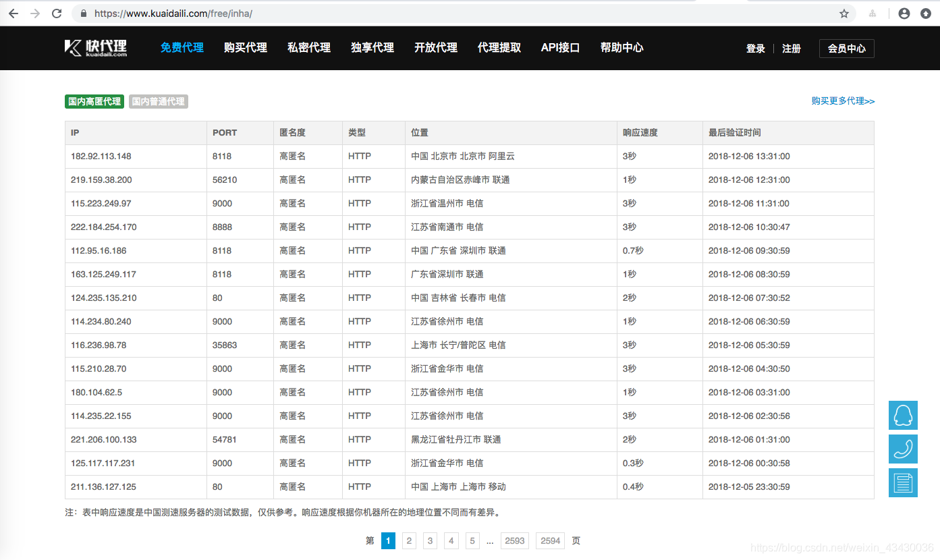Open the QQ chat support icon

903,415
